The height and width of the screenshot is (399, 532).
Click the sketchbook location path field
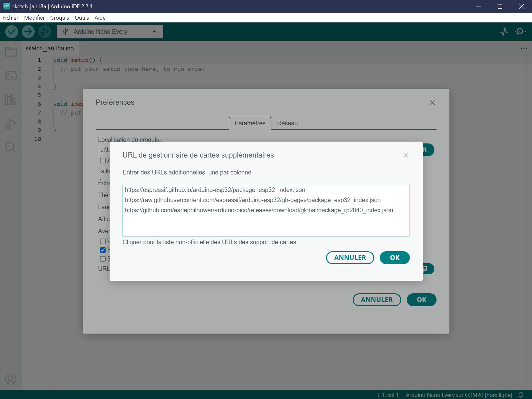pos(104,150)
